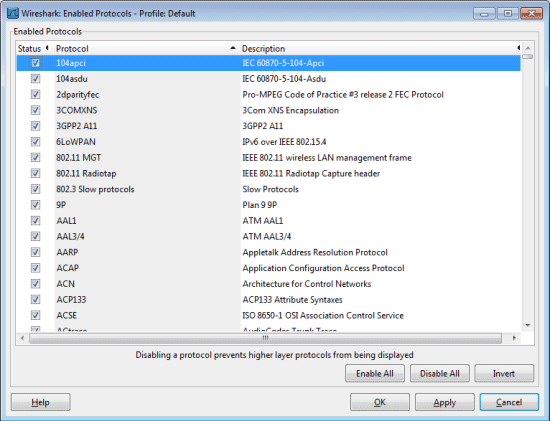The image size is (550, 421).
Task: Click description 'IPv6 over IEEE 802.15.4'
Action: tap(284, 142)
